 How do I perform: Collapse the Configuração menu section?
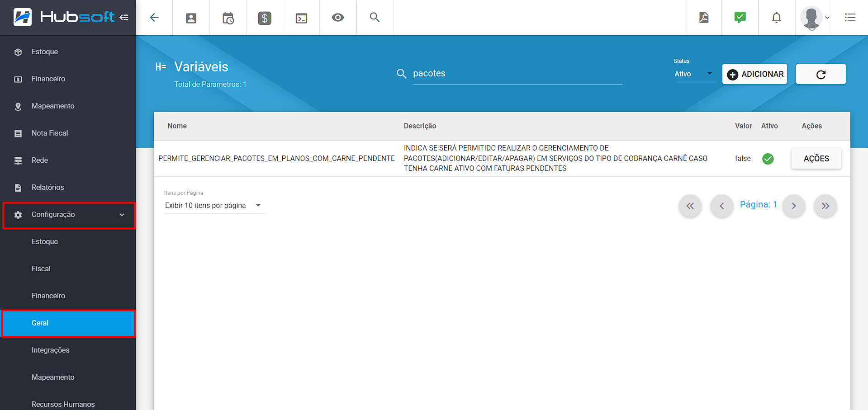(69, 215)
